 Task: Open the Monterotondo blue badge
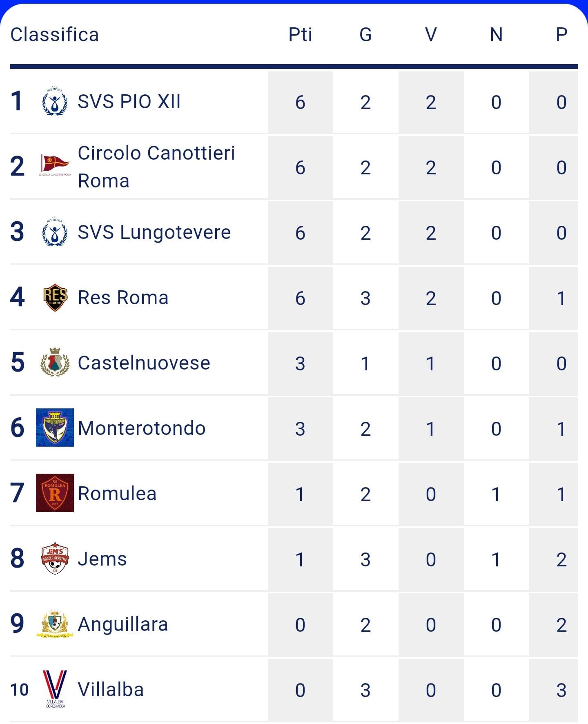pos(55,428)
